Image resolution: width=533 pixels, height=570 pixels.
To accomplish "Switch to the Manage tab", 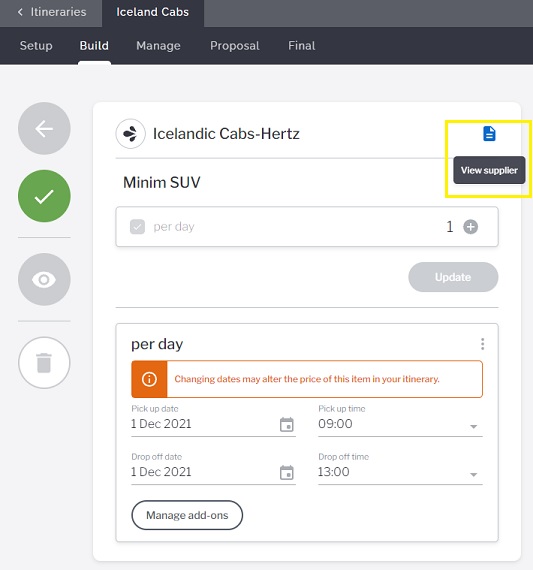I will click(158, 46).
